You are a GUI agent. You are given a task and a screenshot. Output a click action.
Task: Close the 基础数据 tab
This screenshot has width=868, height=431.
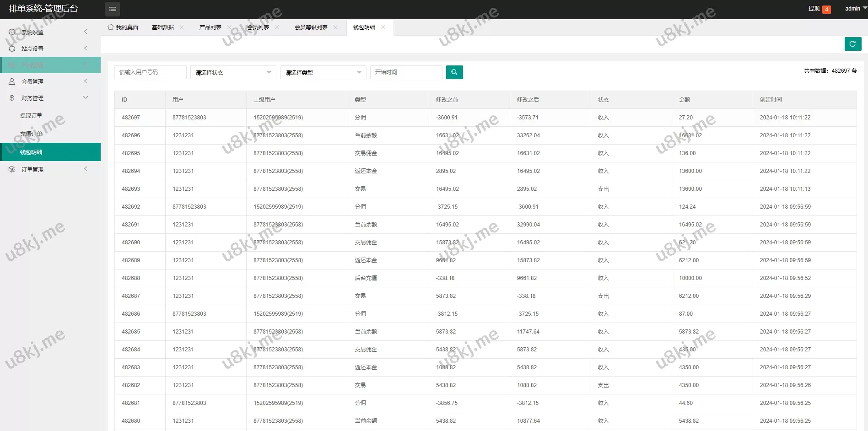(x=182, y=27)
